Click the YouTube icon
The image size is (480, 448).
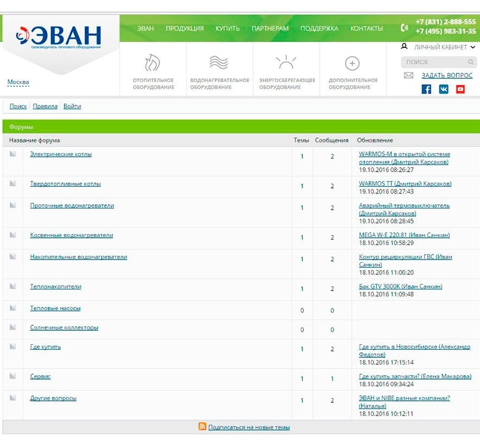coord(460,89)
